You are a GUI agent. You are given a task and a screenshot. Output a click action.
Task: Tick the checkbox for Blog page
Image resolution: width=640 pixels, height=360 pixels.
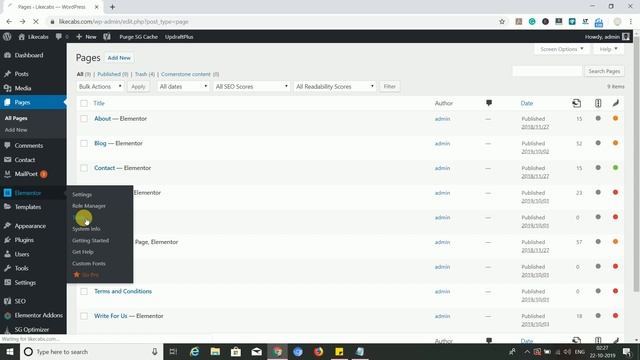tap(84, 143)
